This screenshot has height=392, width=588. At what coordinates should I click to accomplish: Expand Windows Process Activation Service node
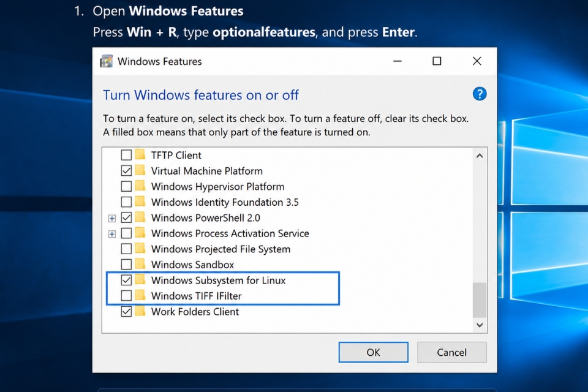pyautogui.click(x=111, y=234)
